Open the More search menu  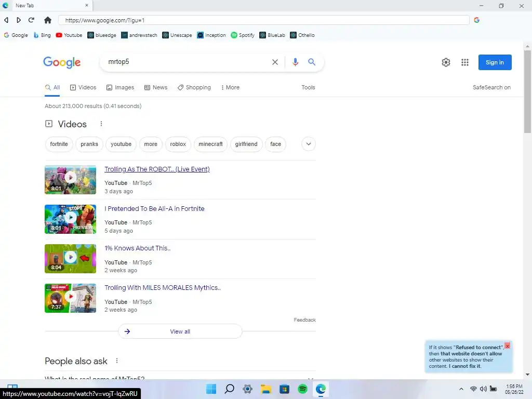click(x=230, y=87)
